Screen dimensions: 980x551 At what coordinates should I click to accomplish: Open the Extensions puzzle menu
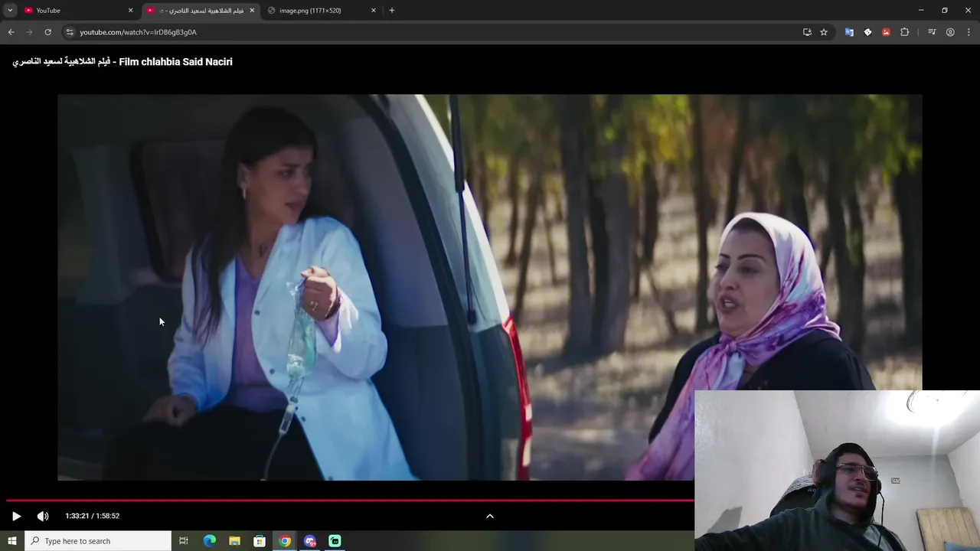[904, 32]
